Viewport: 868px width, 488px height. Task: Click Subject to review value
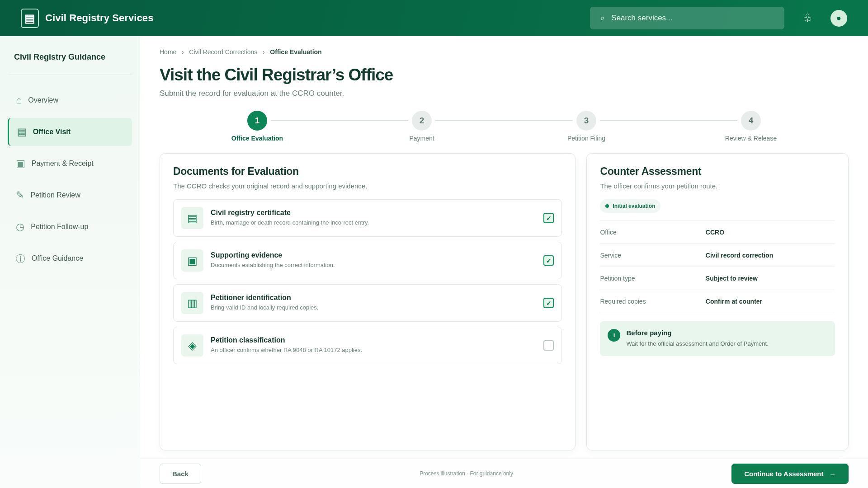click(731, 278)
